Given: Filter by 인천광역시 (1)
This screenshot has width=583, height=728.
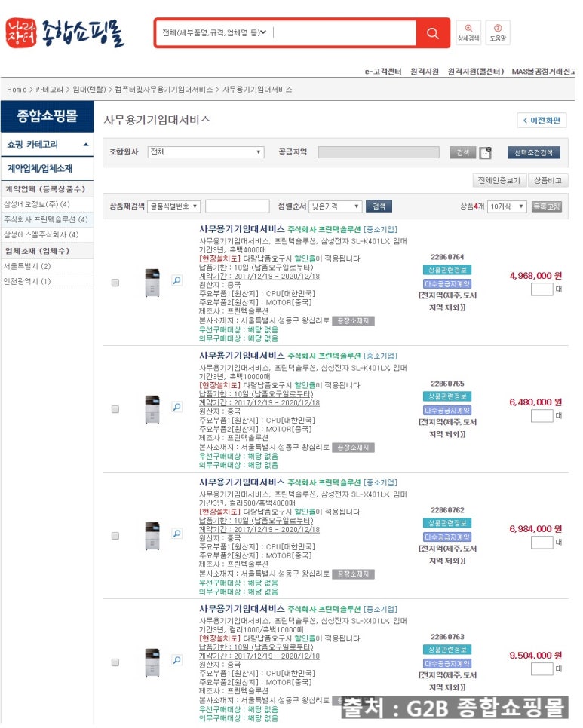Looking at the screenshot, I should [26, 281].
